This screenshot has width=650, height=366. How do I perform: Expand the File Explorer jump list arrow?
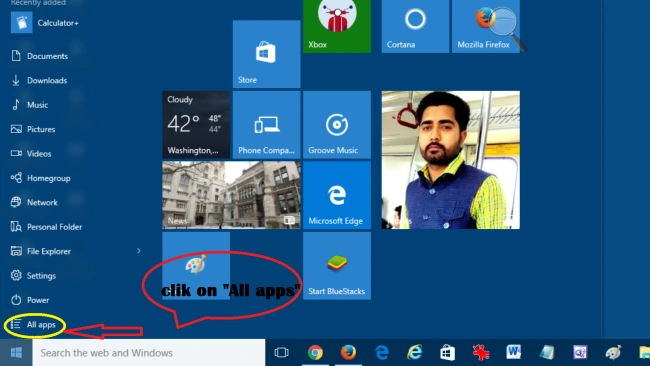[139, 251]
